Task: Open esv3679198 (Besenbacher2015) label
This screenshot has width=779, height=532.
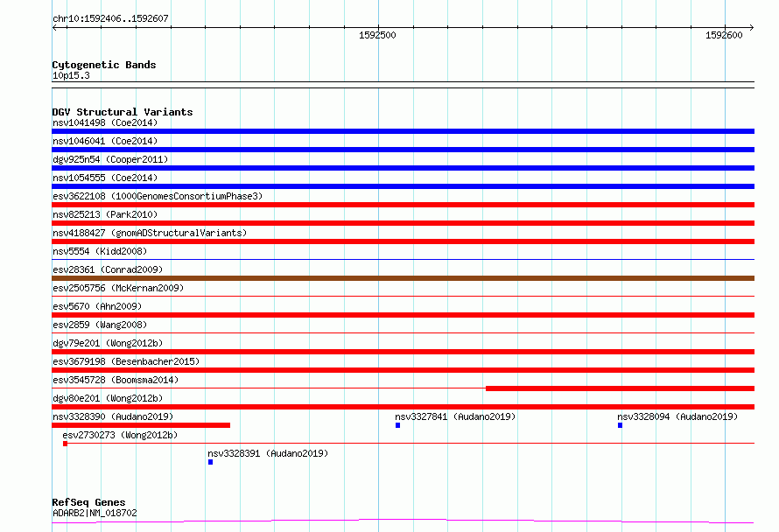Action: (126, 361)
